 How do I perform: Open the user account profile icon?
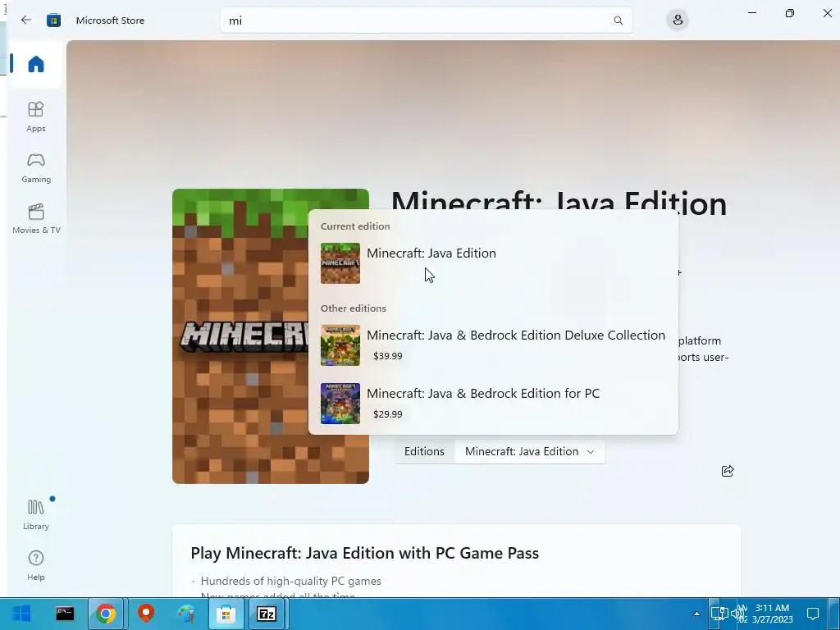pos(678,21)
